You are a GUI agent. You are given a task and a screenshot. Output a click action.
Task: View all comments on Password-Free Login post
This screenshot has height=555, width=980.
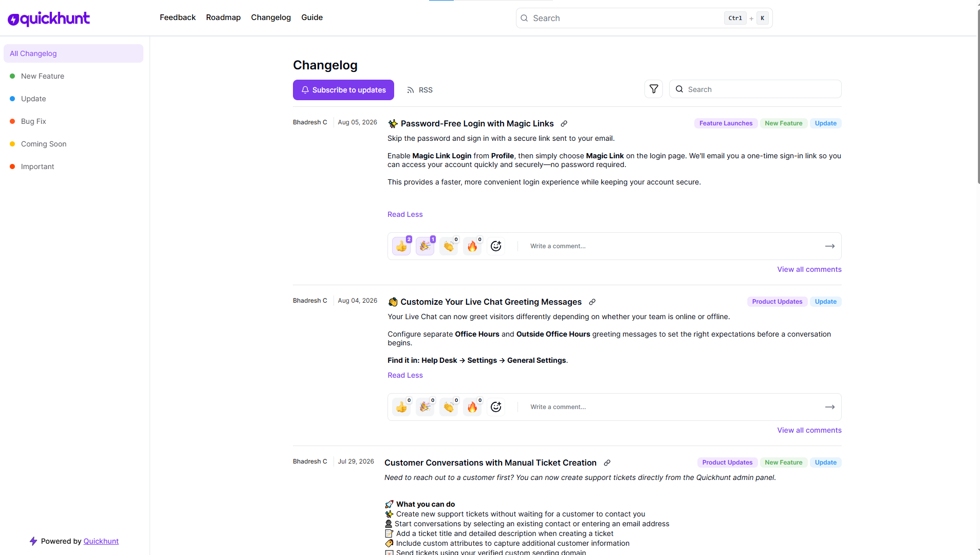[x=809, y=269]
